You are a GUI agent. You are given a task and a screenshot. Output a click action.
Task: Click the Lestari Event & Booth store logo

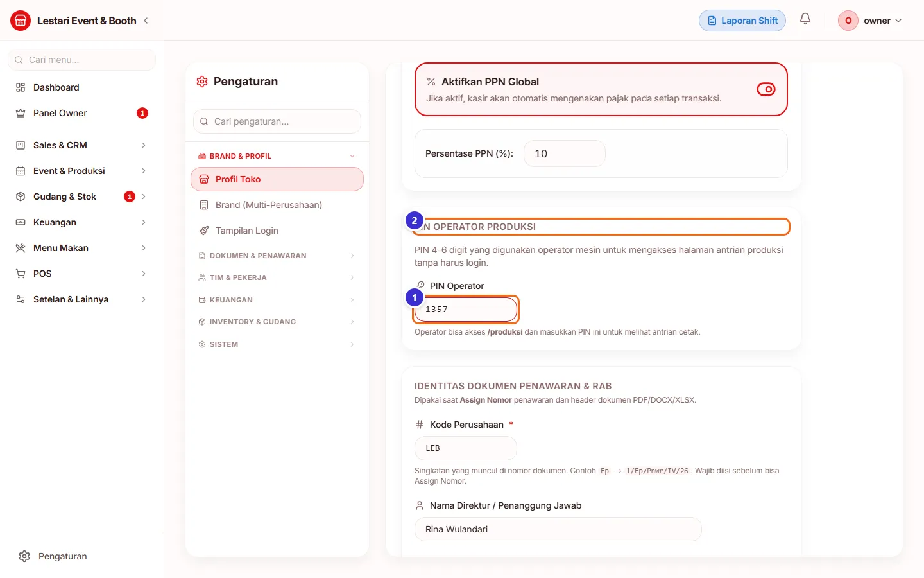tap(21, 21)
